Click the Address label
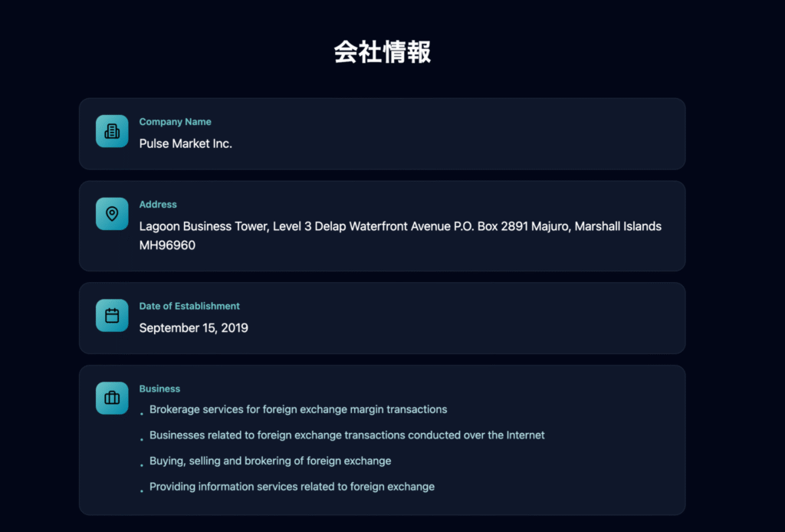Viewport: 785px width, 532px height. pos(158,204)
